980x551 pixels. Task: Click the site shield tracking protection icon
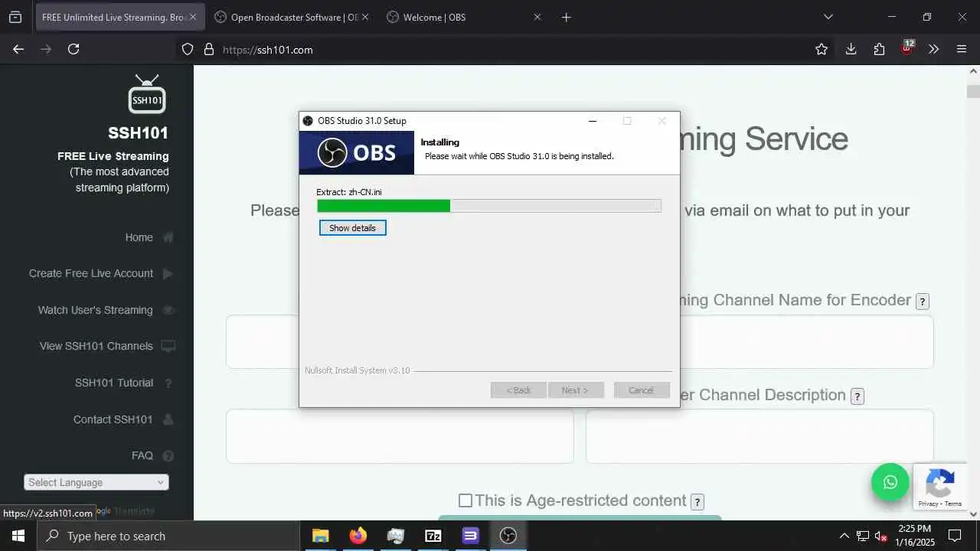pos(188,49)
